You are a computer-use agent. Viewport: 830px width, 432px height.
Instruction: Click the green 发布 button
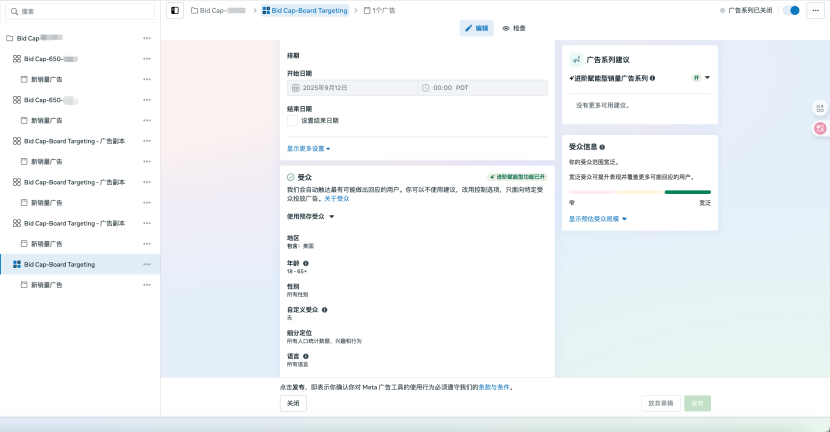[x=697, y=403]
